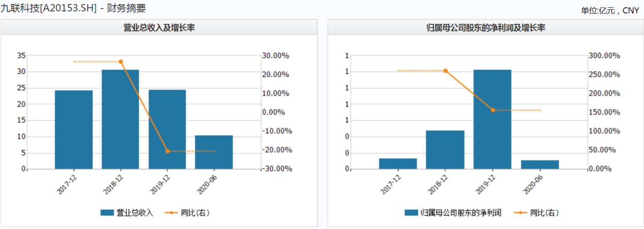Viewport: 644px width, 229px height.
Task: Select the 2017-12 revenue bar
Action: pos(74,129)
